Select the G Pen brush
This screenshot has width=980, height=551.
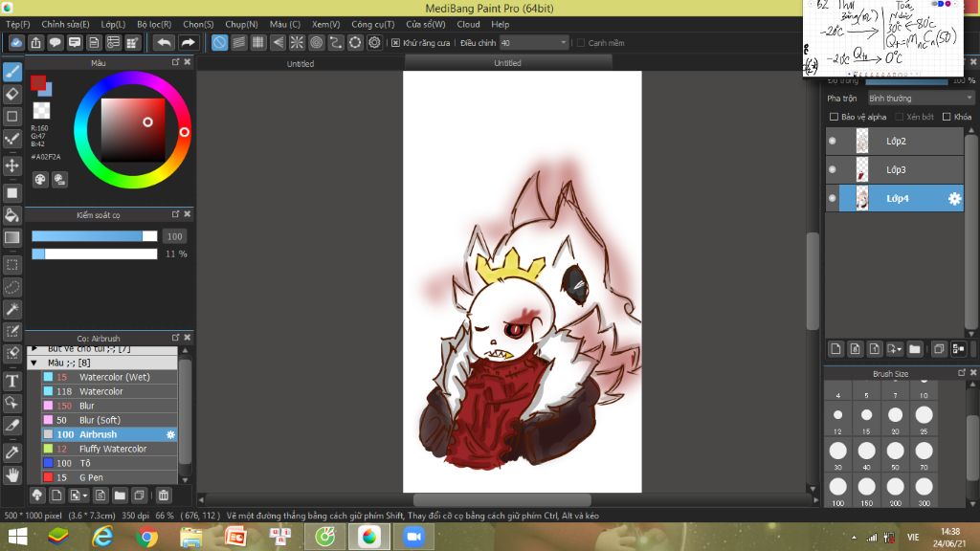click(x=109, y=478)
